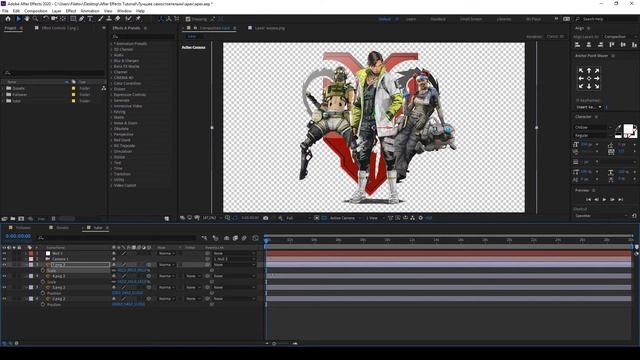
Task: Enable Frame Blending switch in timeline header
Action: point(235,238)
